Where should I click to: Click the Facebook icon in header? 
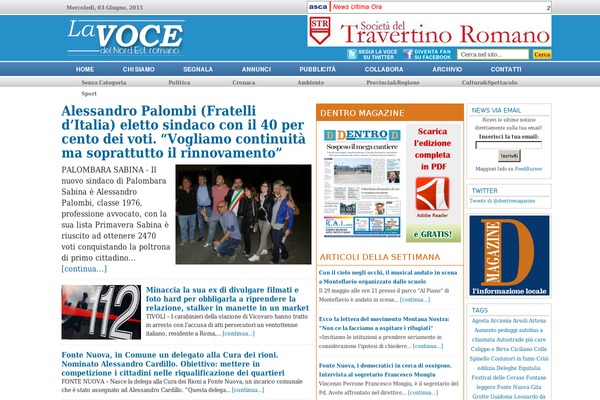coord(408,54)
